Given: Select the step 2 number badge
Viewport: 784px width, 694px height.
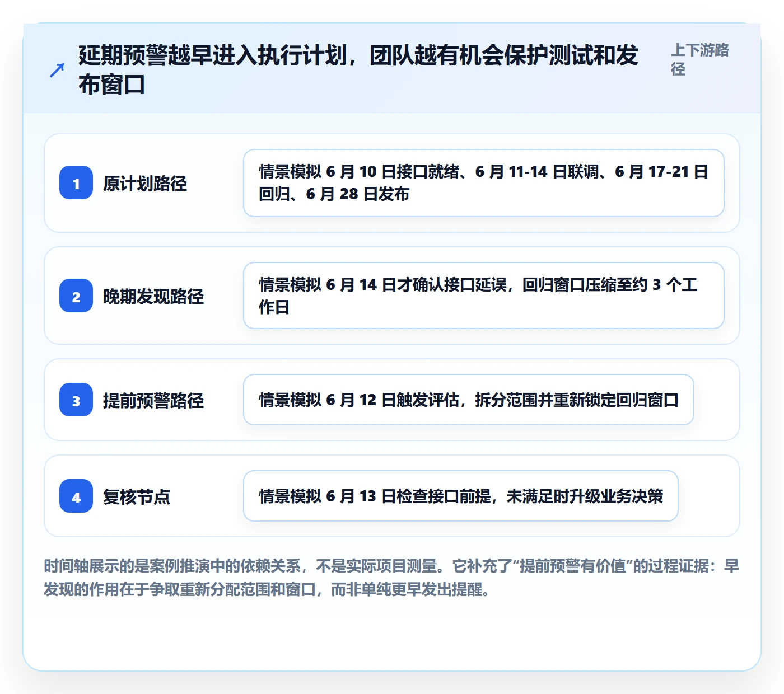Looking at the screenshot, I should 76,296.
